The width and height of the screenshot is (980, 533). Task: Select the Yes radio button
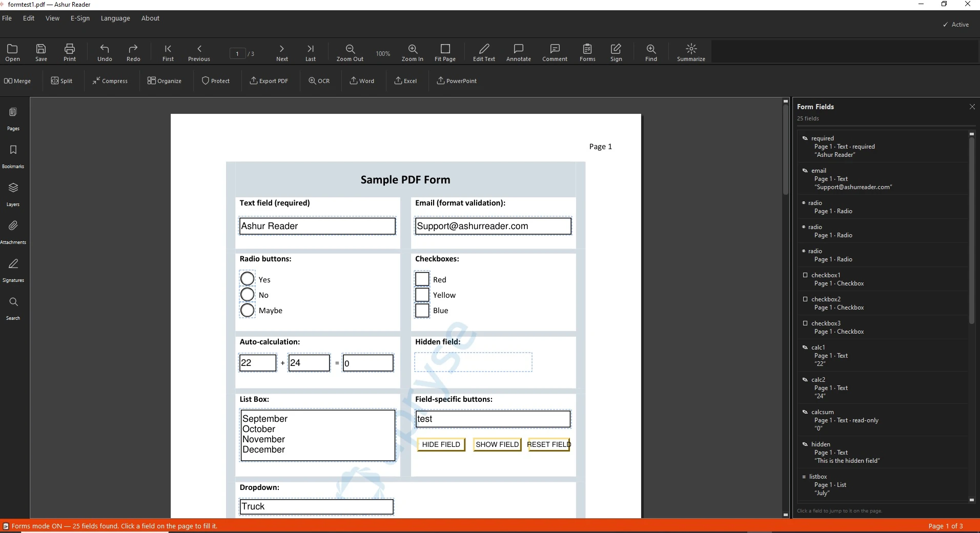(247, 279)
